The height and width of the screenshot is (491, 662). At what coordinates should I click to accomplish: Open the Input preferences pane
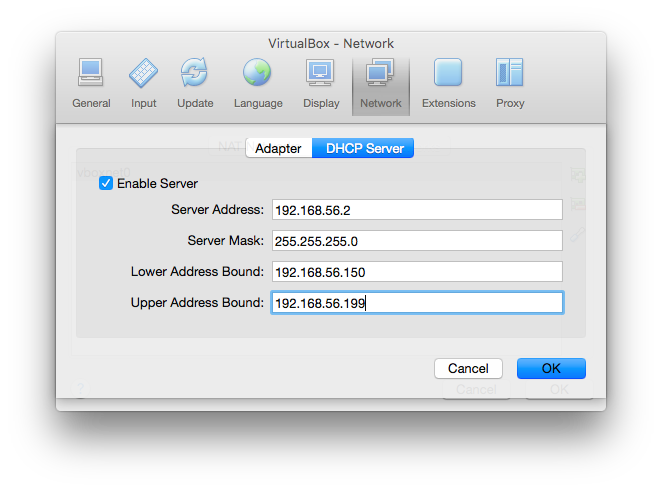[x=144, y=84]
